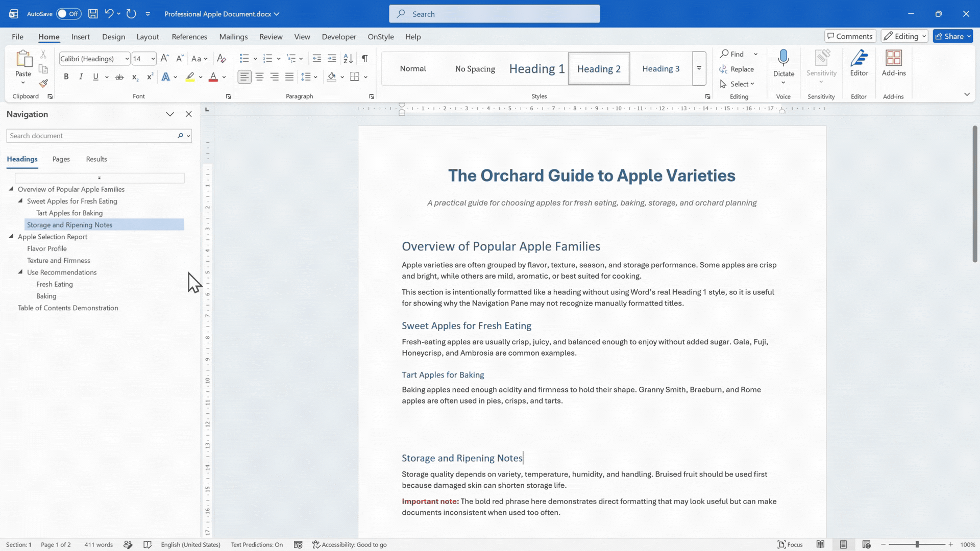
Task: Click the Sort icon in Paragraph group
Action: [348, 59]
